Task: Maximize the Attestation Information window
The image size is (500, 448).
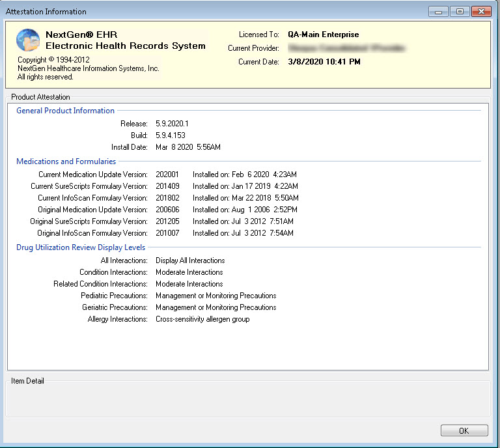Action: coord(460,12)
